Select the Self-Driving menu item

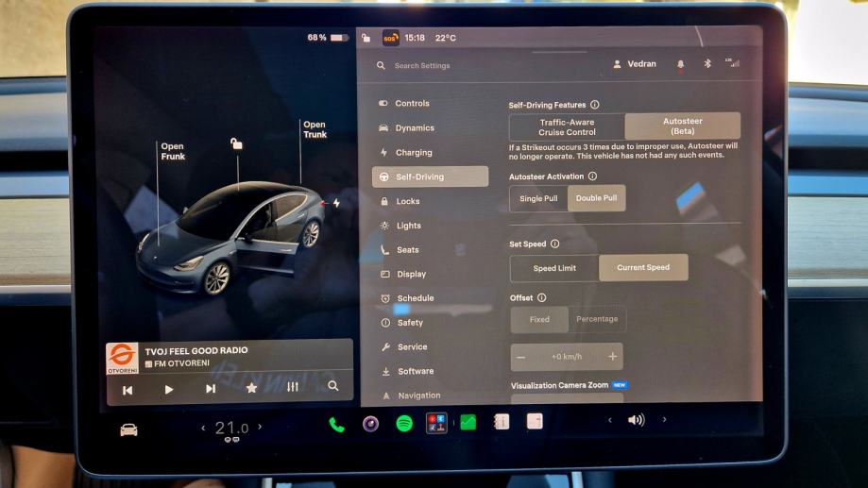coord(430,177)
